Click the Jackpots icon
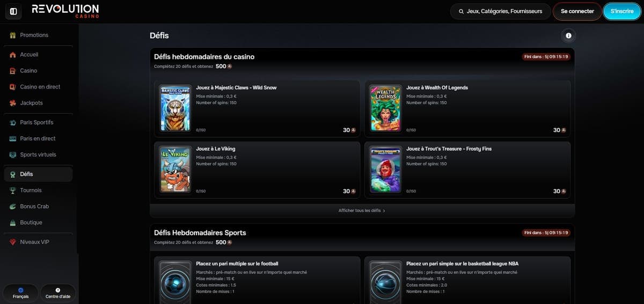Viewport: 644px width, 304px height. pyautogui.click(x=13, y=103)
